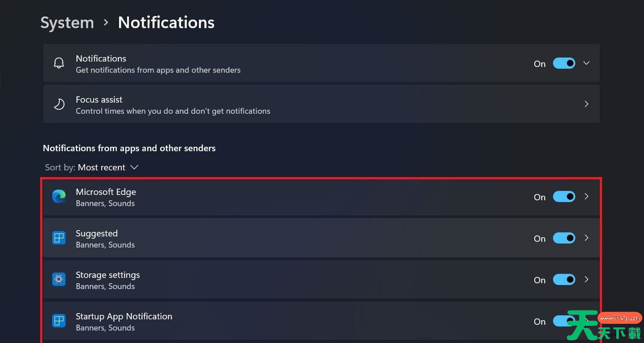Turn off Suggested notifications switch
644x343 pixels.
pyautogui.click(x=564, y=238)
